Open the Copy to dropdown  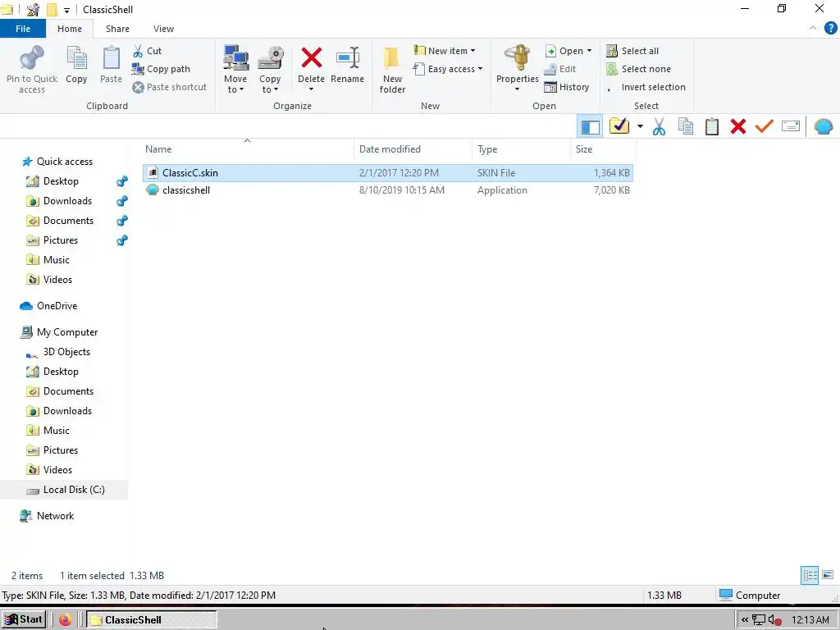click(x=270, y=70)
